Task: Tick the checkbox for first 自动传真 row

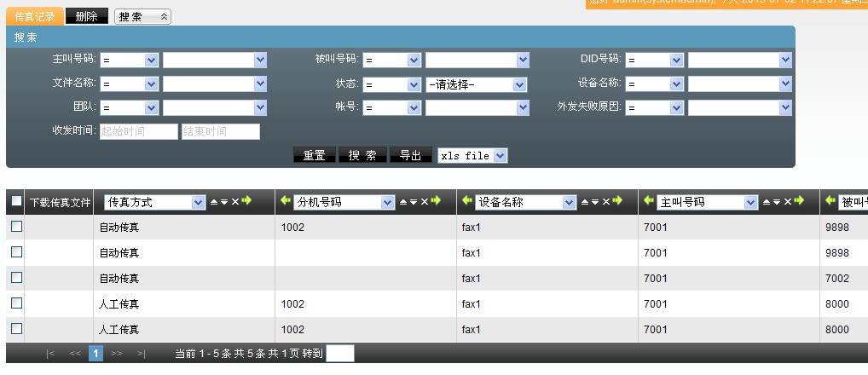Action: click(x=16, y=227)
